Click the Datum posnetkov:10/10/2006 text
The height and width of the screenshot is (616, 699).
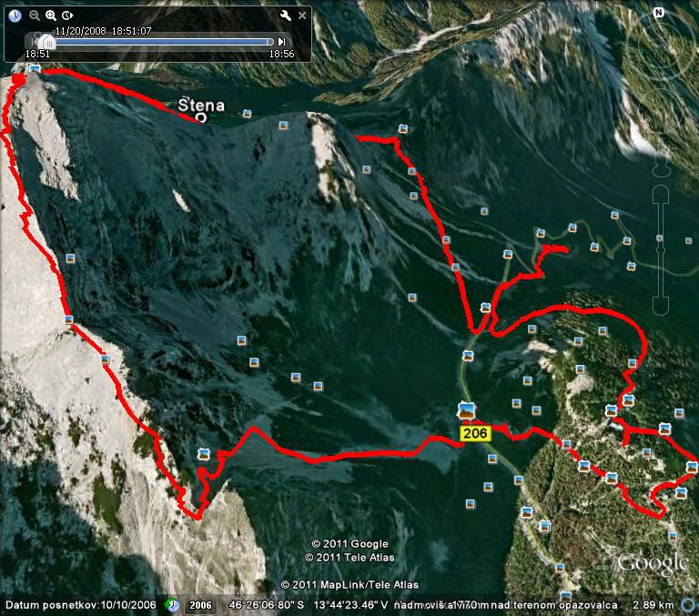tap(81, 605)
